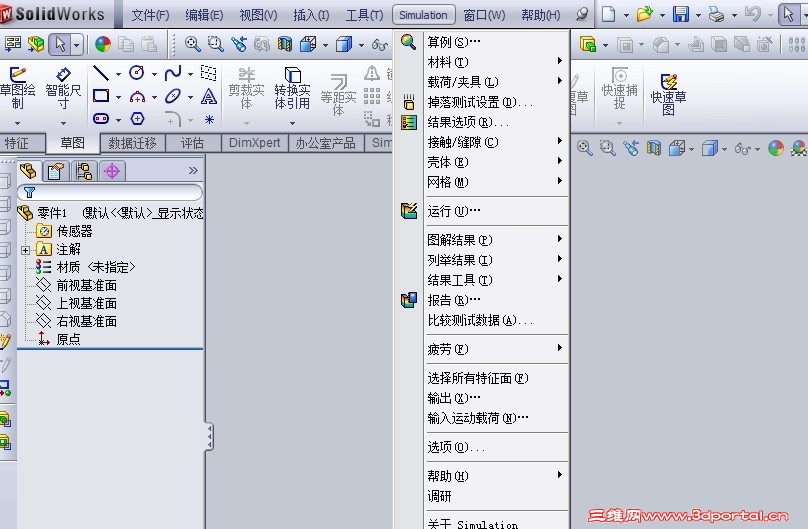The image size is (808, 529).
Task: Open the 插入(I) menu
Action: click(x=311, y=15)
